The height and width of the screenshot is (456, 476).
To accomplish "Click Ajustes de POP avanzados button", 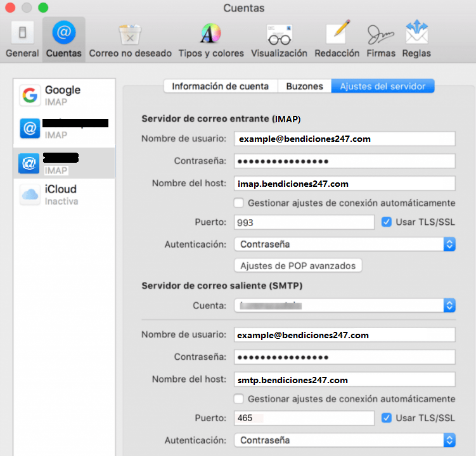I will 298,265.
